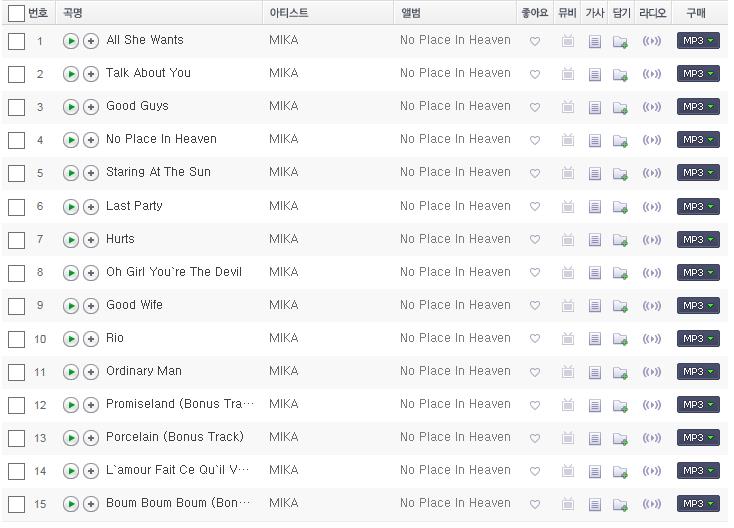
Task: Open the MP3 purchase dropdown for All She Wants
Action: 698,41
